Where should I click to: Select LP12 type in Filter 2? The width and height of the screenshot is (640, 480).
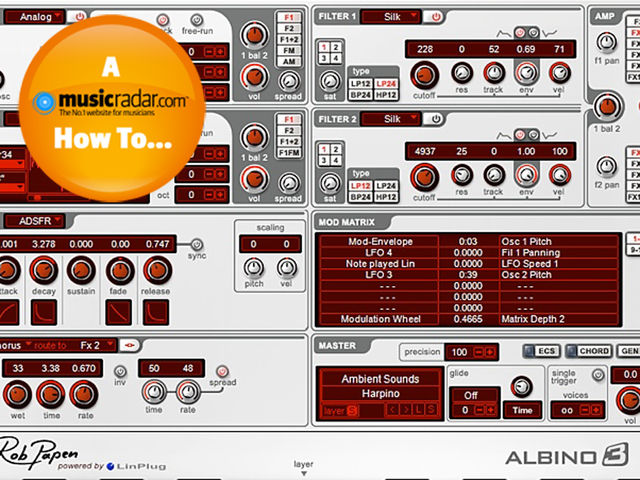(361, 186)
